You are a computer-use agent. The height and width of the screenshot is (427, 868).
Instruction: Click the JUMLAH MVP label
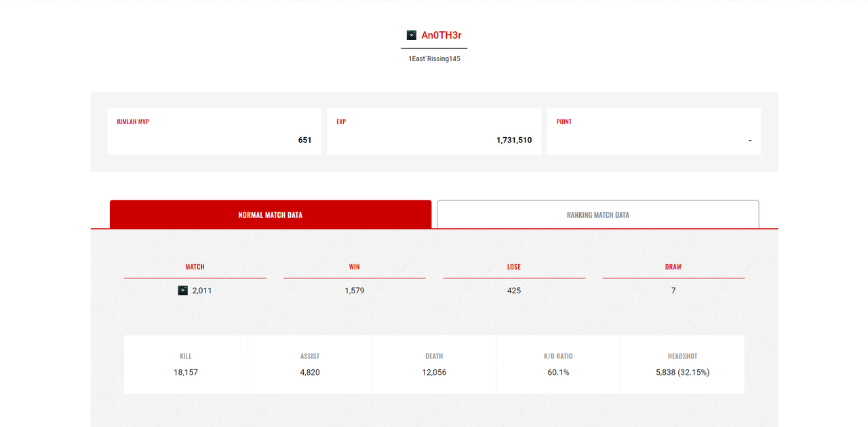tap(133, 122)
